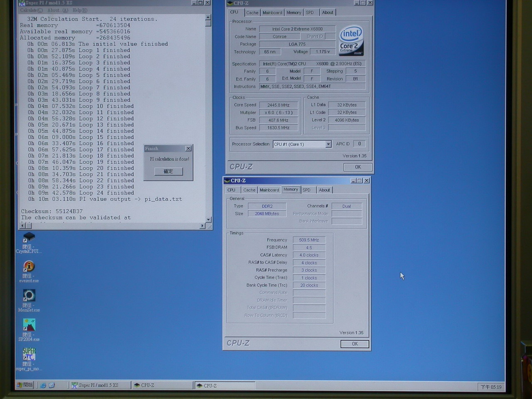This screenshot has height=399, width=532.
Task: Select the Cache tab in lower CPU-Z
Action: tap(249, 190)
